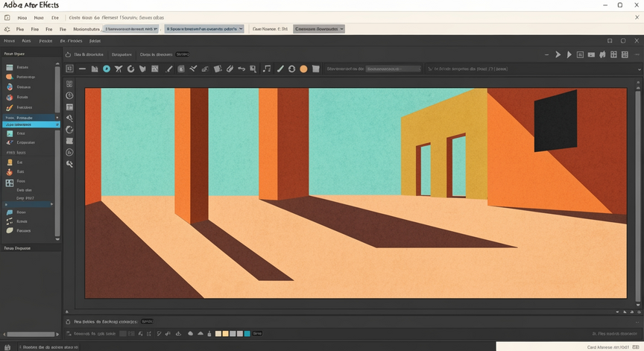Toggle the pill badge after the color swatches
644x351 pixels.
tap(257, 334)
